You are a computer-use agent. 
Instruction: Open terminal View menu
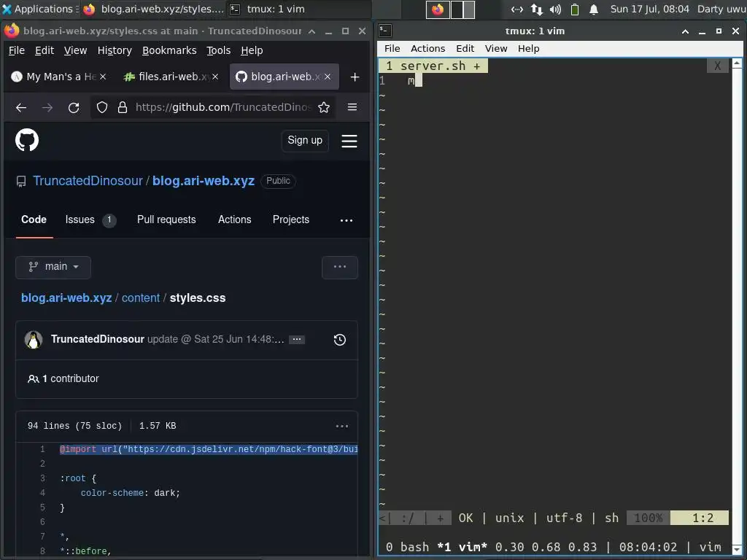point(496,49)
